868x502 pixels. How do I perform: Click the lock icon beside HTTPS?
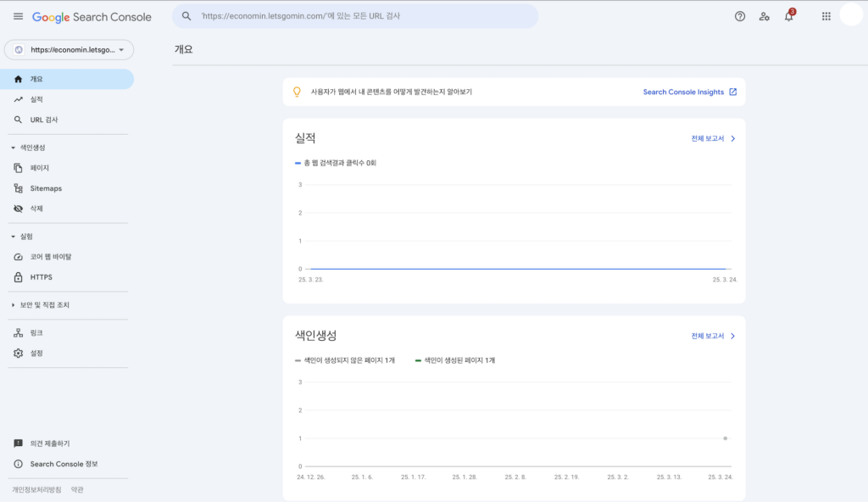[x=19, y=277]
